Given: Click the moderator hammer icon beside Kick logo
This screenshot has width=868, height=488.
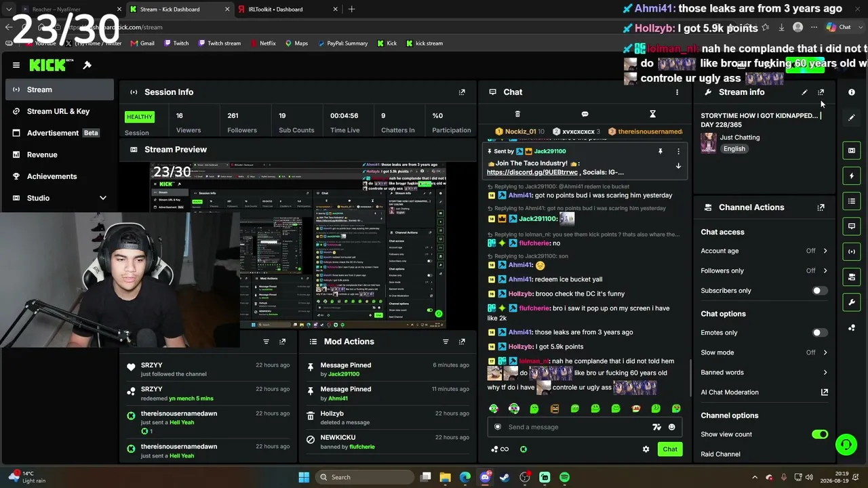Looking at the screenshot, I should click(x=87, y=65).
